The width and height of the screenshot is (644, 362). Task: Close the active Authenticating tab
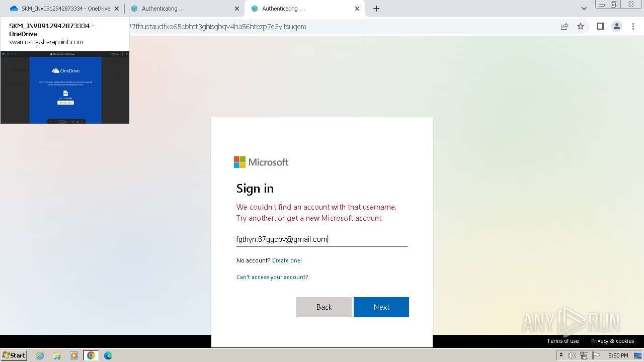pos(357,9)
